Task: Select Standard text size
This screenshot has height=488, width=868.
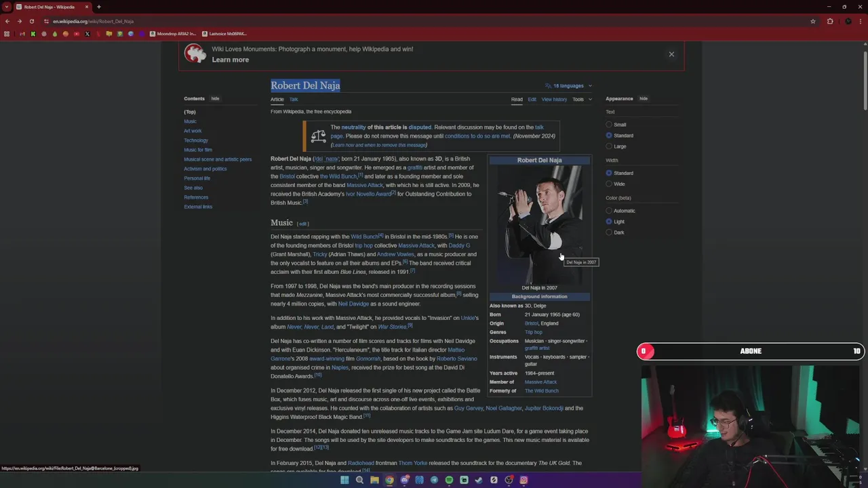Action: tap(609, 136)
